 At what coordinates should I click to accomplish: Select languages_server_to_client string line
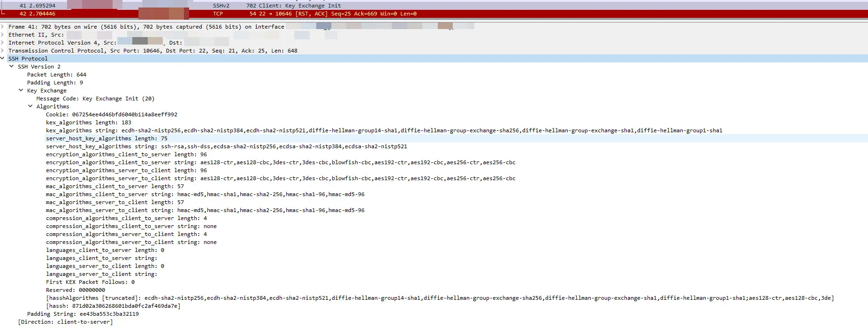click(x=102, y=274)
